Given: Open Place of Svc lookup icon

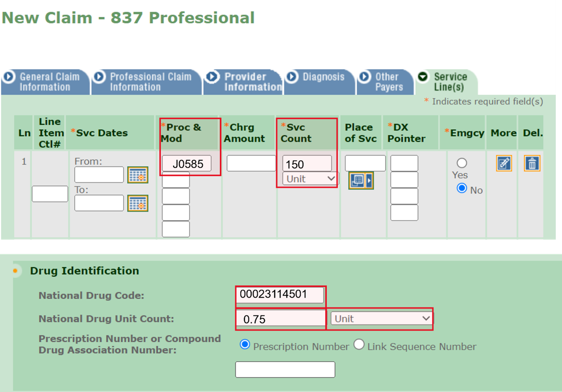Looking at the screenshot, I should (361, 181).
